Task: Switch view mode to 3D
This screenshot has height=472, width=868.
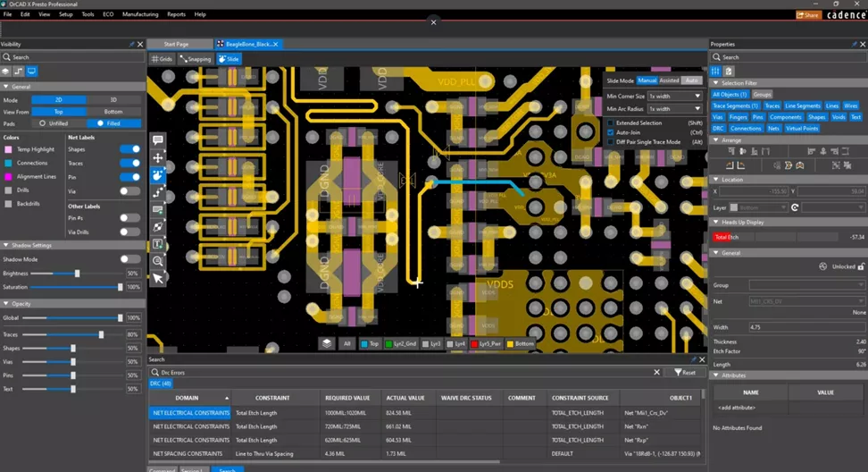Action: tap(113, 100)
